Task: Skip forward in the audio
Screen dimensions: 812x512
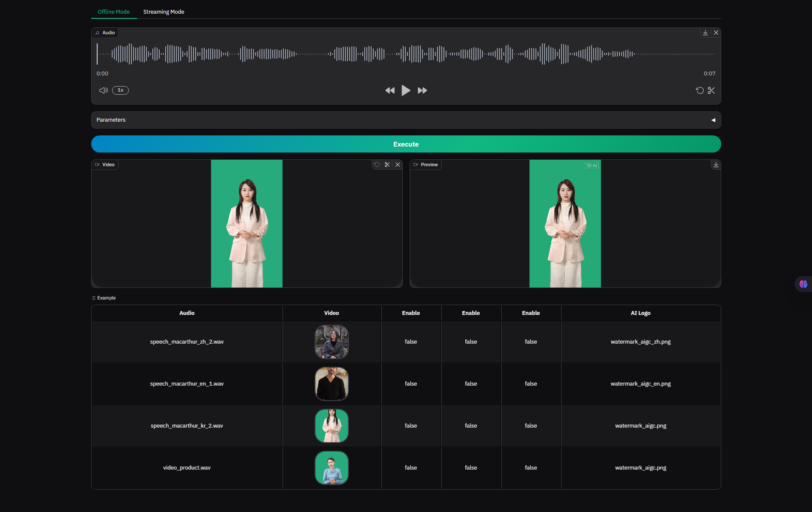Action: [422, 90]
